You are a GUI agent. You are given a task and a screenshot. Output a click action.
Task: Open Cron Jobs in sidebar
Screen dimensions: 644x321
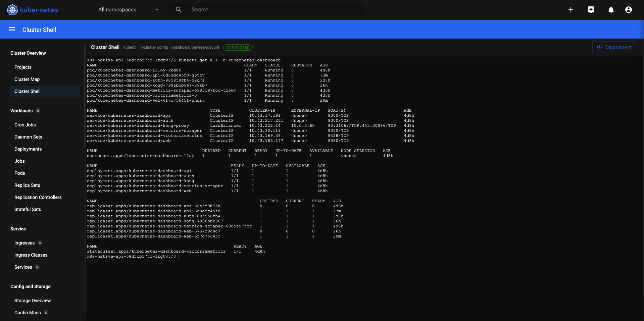(x=25, y=125)
